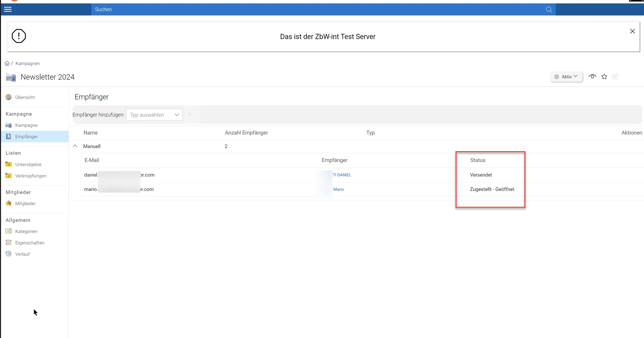Open the hamburger main menu
The width and height of the screenshot is (644, 338).
(x=8, y=9)
